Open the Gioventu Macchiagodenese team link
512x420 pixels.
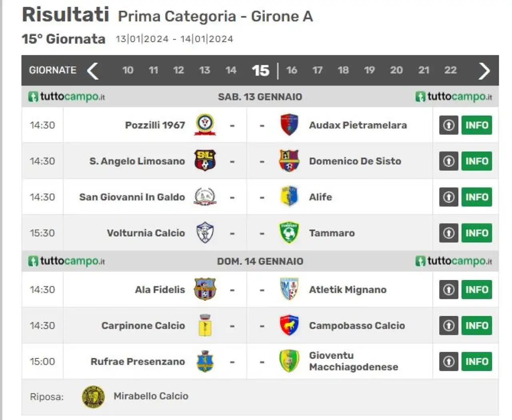[354, 361]
